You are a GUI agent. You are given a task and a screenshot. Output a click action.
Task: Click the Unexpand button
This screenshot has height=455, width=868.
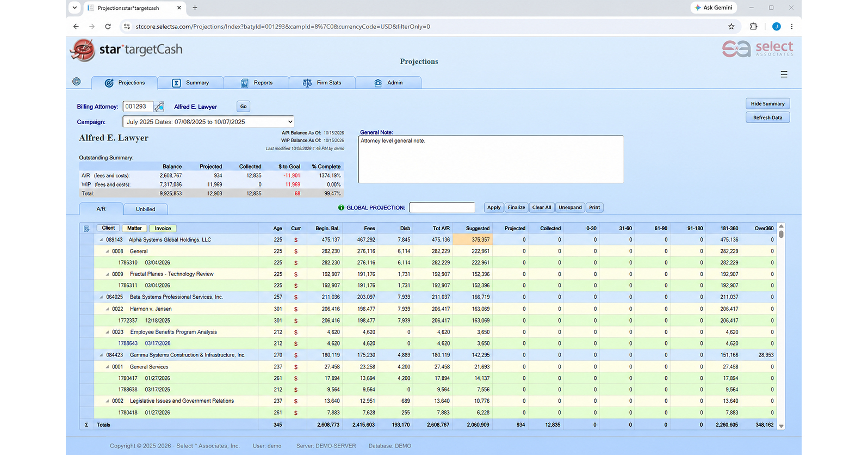tap(570, 207)
